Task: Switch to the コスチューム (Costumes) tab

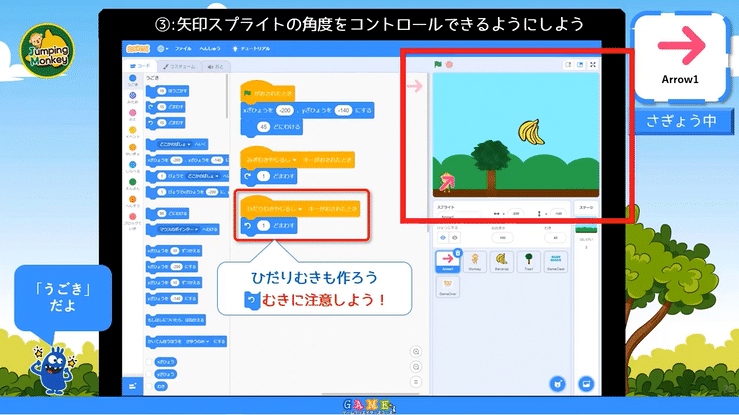Action: (179, 66)
